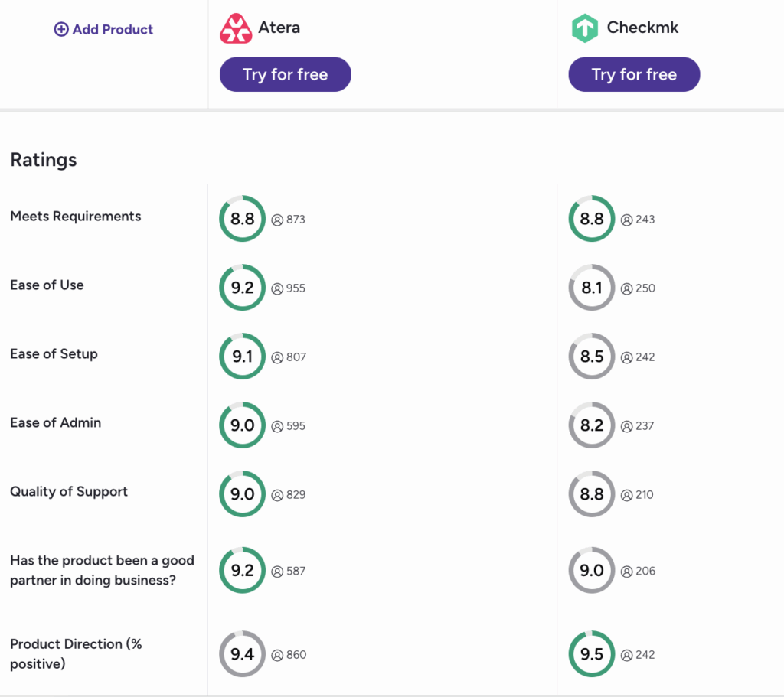This screenshot has height=697, width=784.
Task: Click the user icon beside 860 reviews
Action: (x=277, y=655)
